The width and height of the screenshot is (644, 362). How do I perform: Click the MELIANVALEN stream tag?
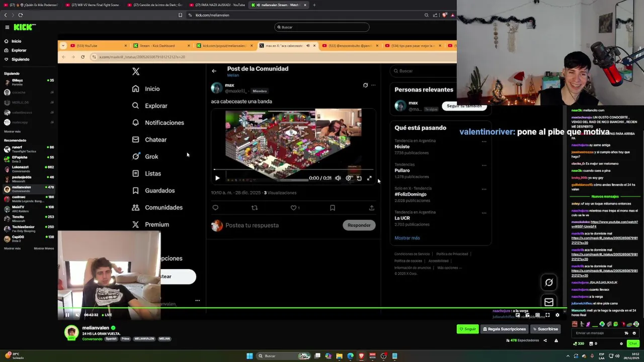tap(144, 339)
